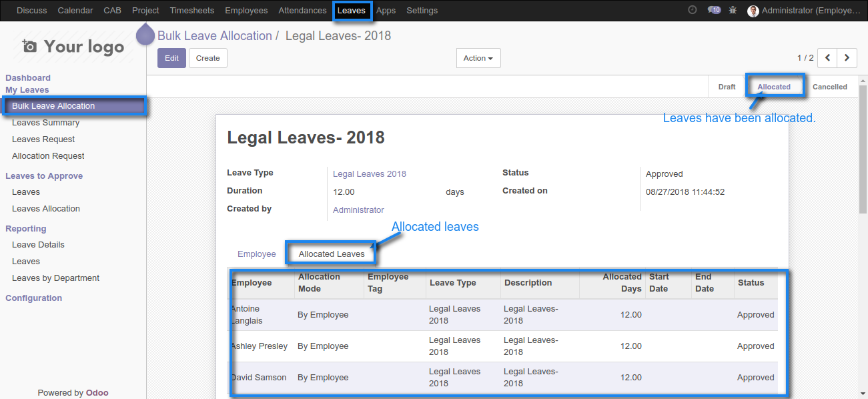Open the David Samson row
The height and width of the screenshot is (399, 868).
pyautogui.click(x=502, y=378)
